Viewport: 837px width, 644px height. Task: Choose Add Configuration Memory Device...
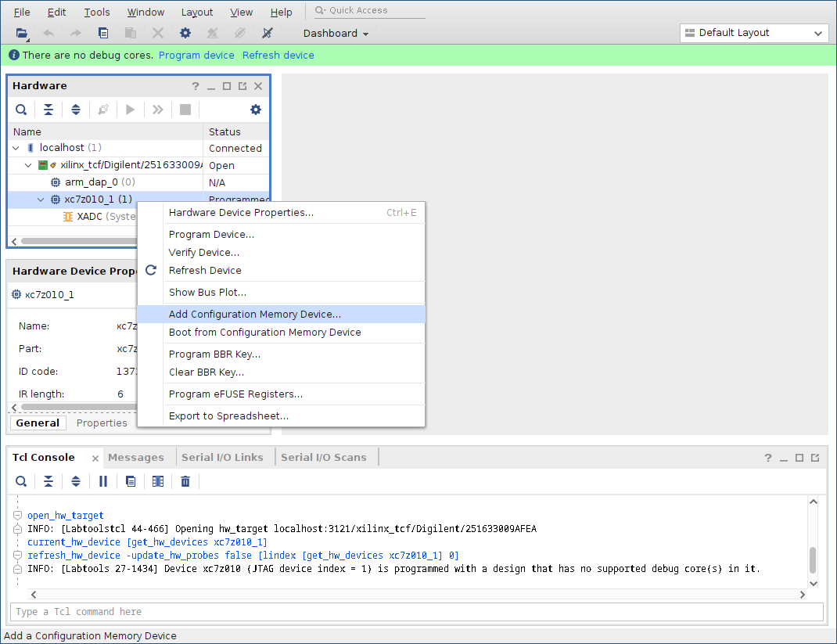coord(282,314)
